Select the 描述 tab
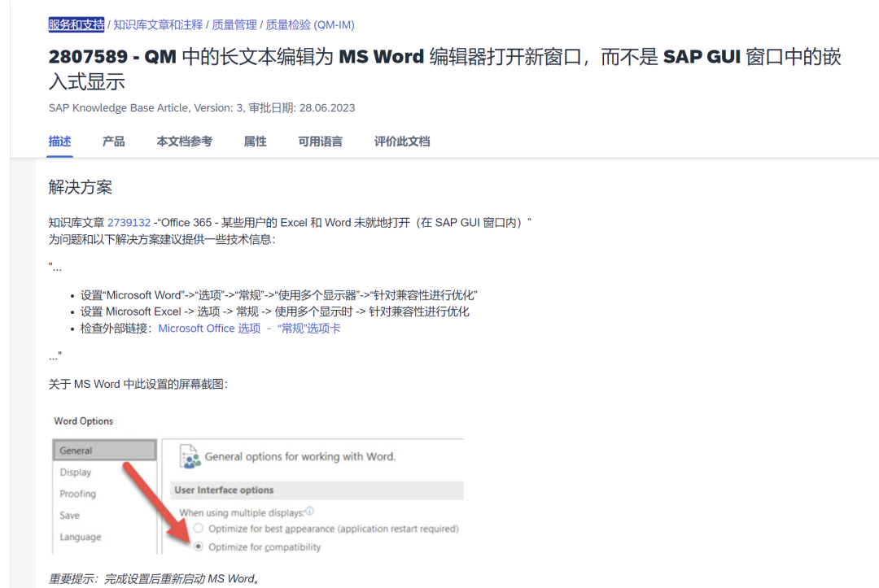Viewport: 879px width, 588px height. (x=59, y=142)
